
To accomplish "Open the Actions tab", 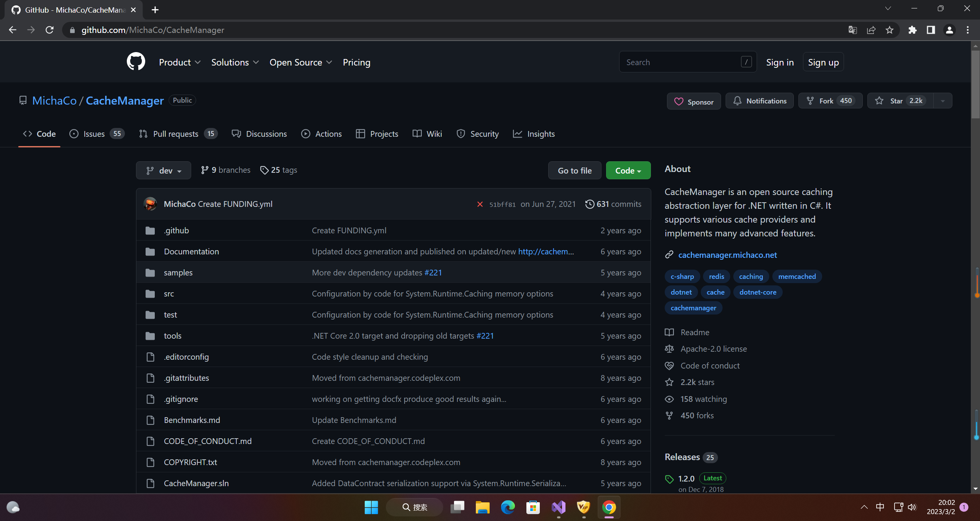I will 321,134.
